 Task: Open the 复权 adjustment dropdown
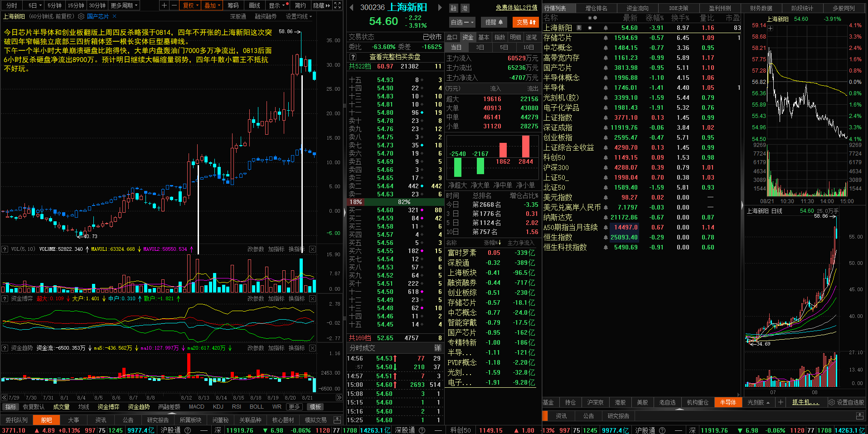(190, 5)
